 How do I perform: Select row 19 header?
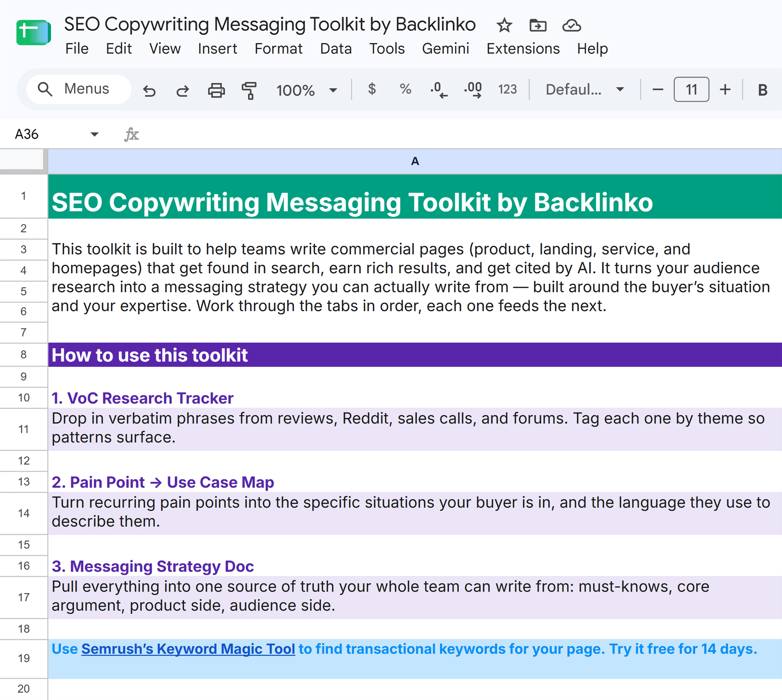coord(23,658)
